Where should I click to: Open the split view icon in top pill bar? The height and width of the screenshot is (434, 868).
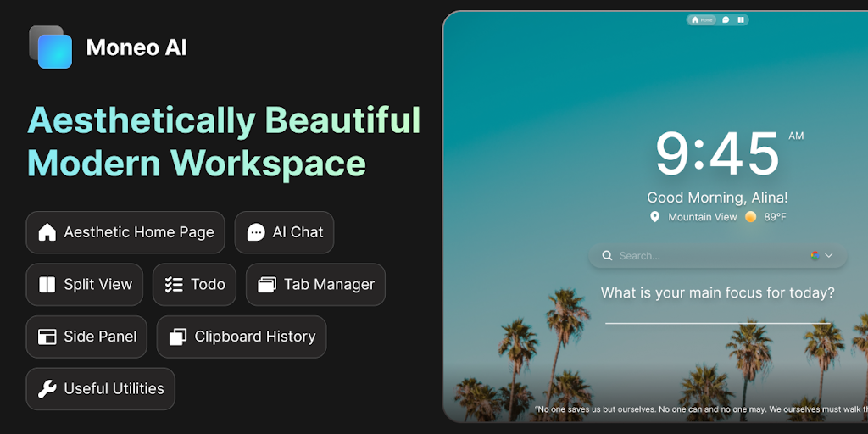coord(741,20)
